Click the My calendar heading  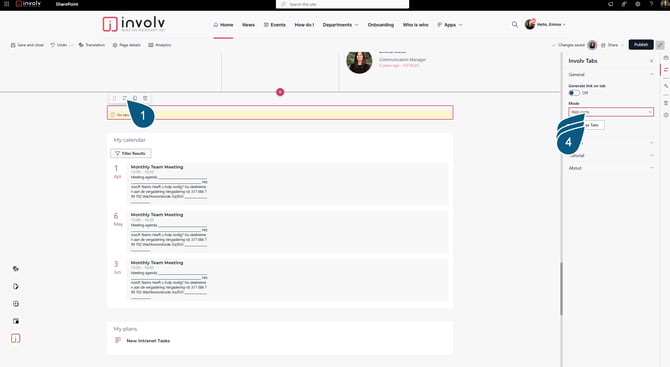(x=129, y=140)
